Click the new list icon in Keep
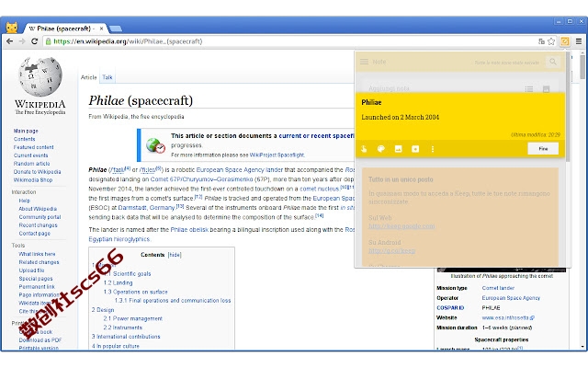This screenshot has width=588, height=368. click(x=529, y=89)
